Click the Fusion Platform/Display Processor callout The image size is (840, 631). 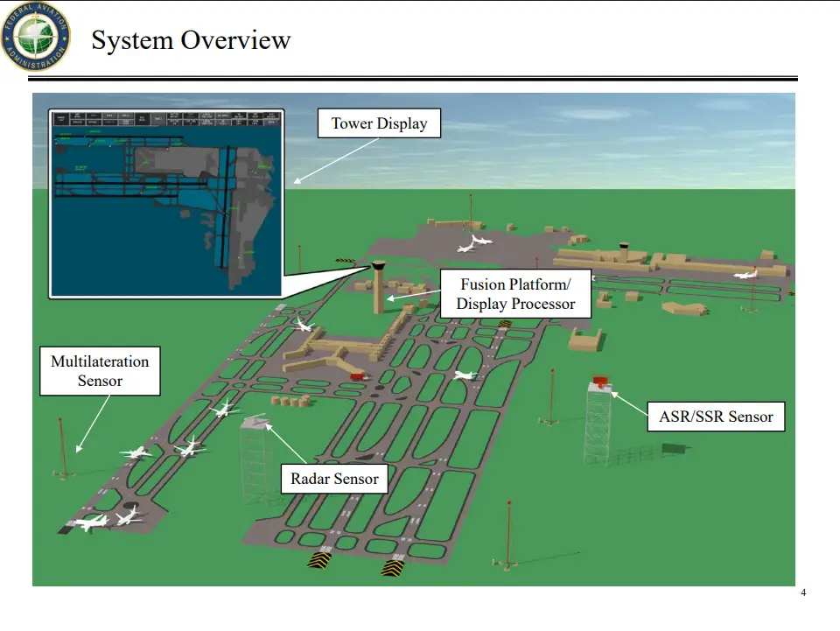(x=515, y=294)
